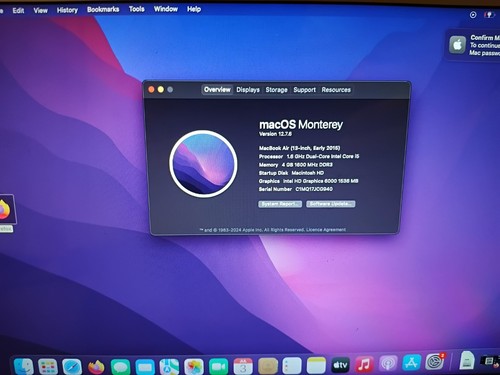Minimize the About This Mac window
Viewport: 500px width, 375px height.
[161, 89]
